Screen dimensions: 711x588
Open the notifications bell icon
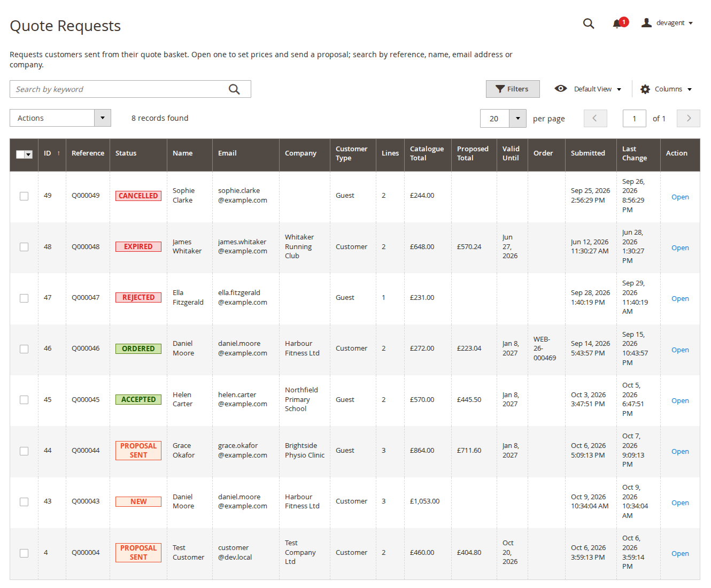coord(617,24)
